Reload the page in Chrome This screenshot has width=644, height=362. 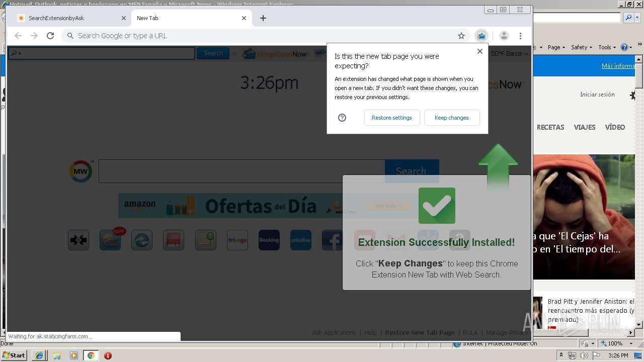(50, 36)
